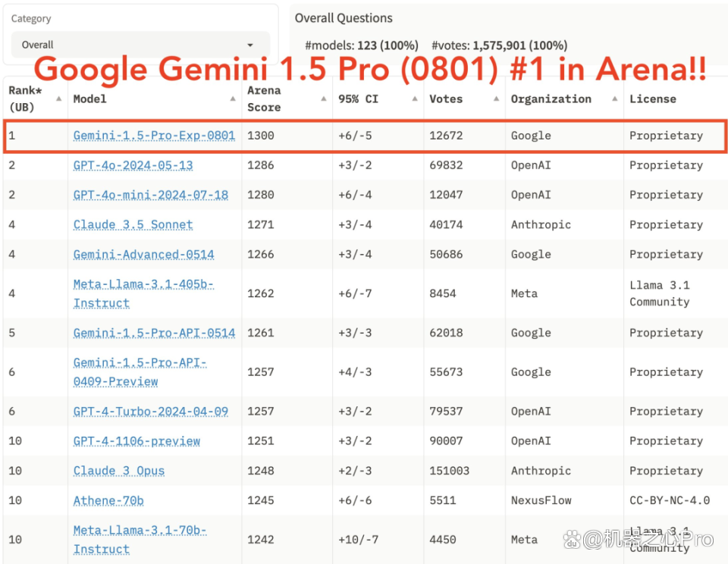The width and height of the screenshot is (728, 564).
Task: Select the CC-BY-NC-4.0 license cell
Action: point(670,500)
